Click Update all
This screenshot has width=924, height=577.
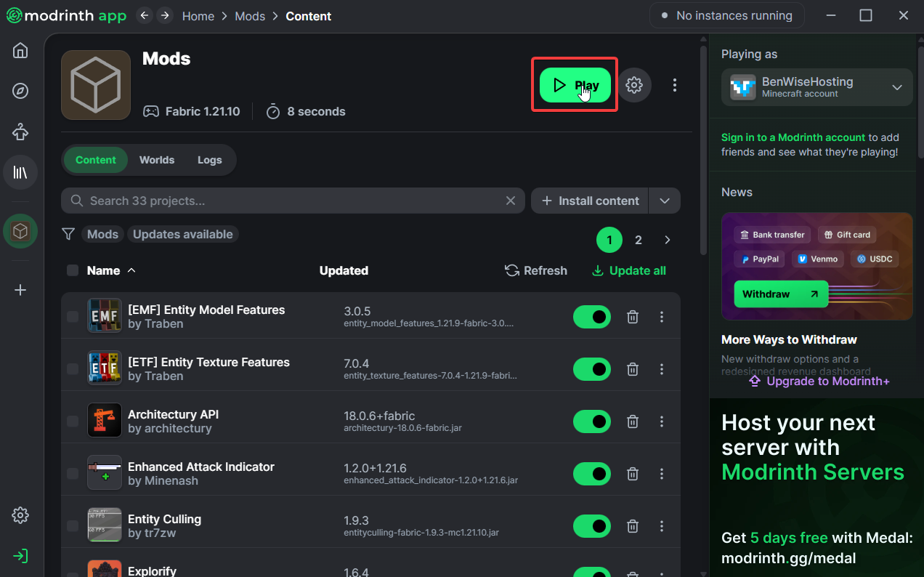[x=629, y=270]
